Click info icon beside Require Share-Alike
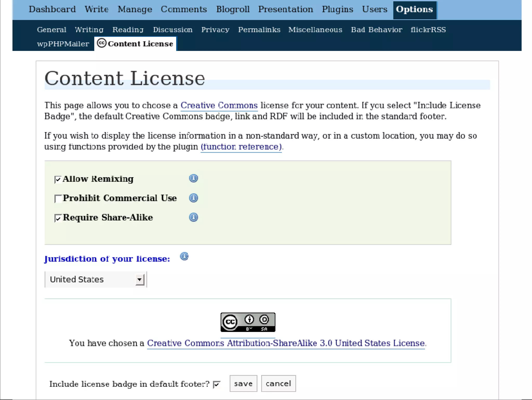The width and height of the screenshot is (532, 400). (x=193, y=217)
